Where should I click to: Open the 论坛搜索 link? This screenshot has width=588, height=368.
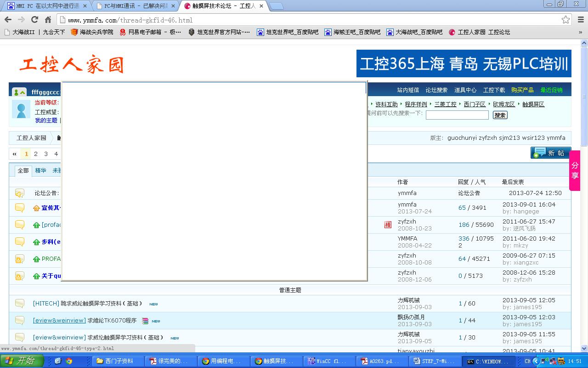[x=436, y=90]
